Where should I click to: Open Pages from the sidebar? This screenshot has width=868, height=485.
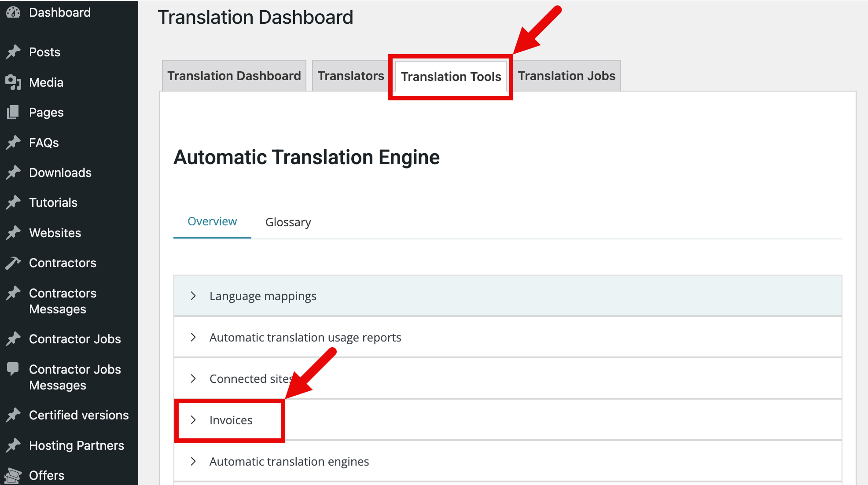tap(46, 112)
